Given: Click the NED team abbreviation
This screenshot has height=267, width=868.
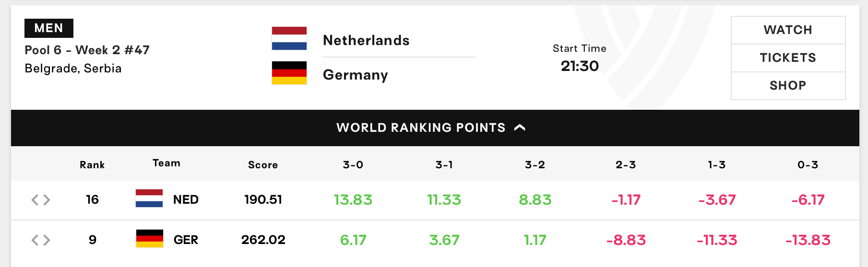Looking at the screenshot, I should (186, 199).
